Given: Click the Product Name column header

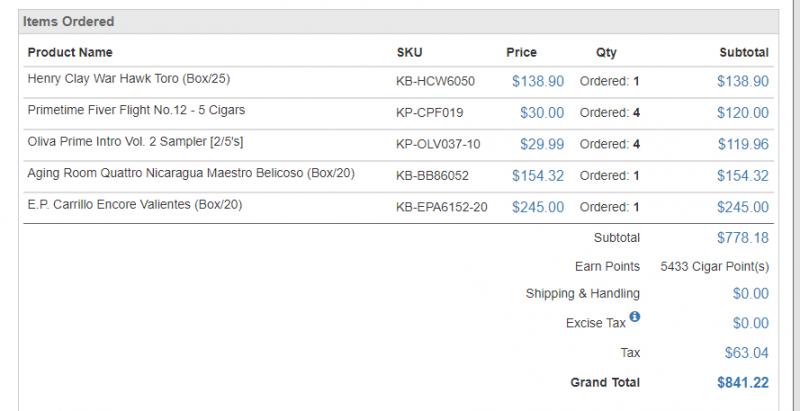Looking at the screenshot, I should point(70,53).
